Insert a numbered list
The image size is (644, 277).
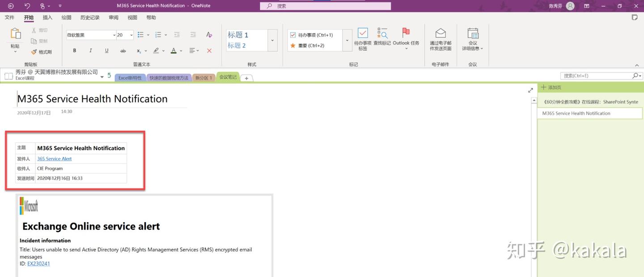(x=158, y=35)
